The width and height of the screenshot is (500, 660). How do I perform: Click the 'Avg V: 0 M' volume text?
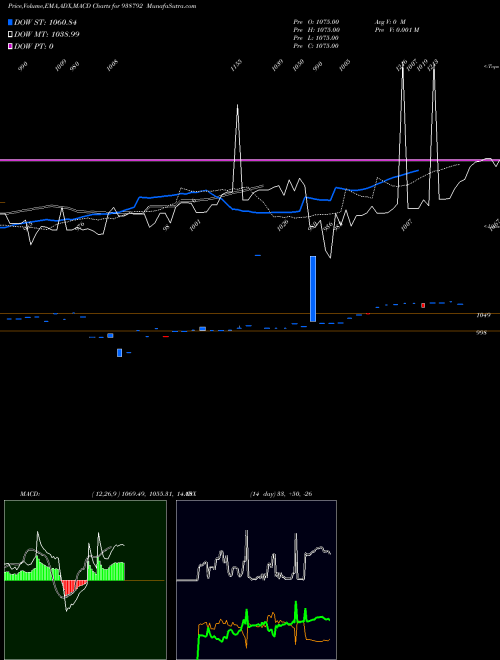pos(390,22)
